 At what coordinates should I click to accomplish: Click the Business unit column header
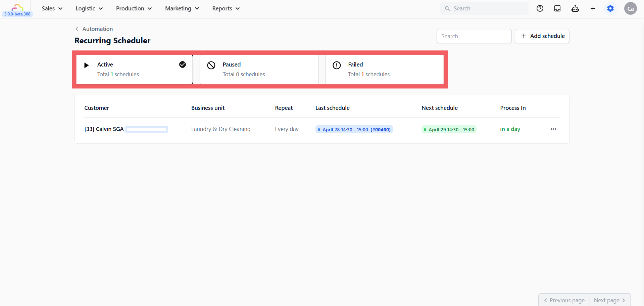pos(208,108)
